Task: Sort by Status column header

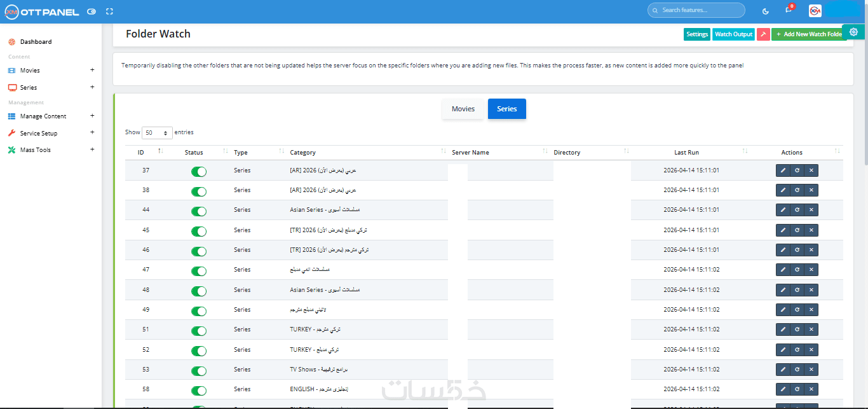Action: coord(198,153)
